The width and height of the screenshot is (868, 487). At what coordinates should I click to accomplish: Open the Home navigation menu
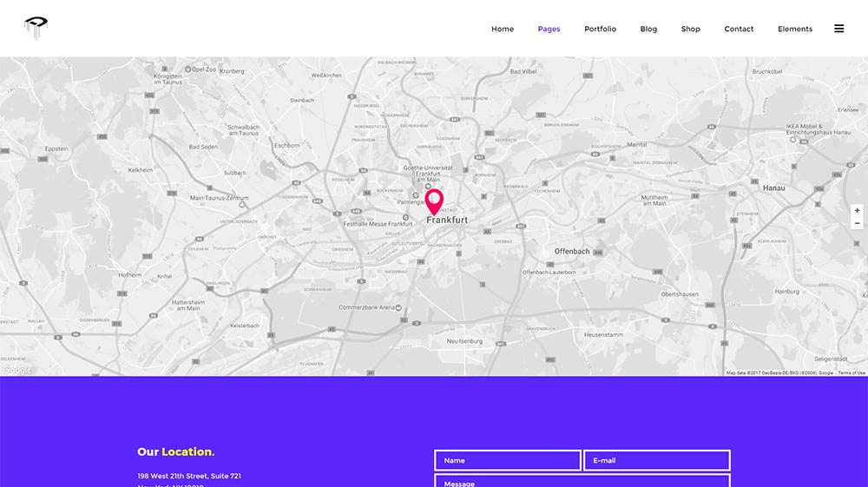(503, 29)
